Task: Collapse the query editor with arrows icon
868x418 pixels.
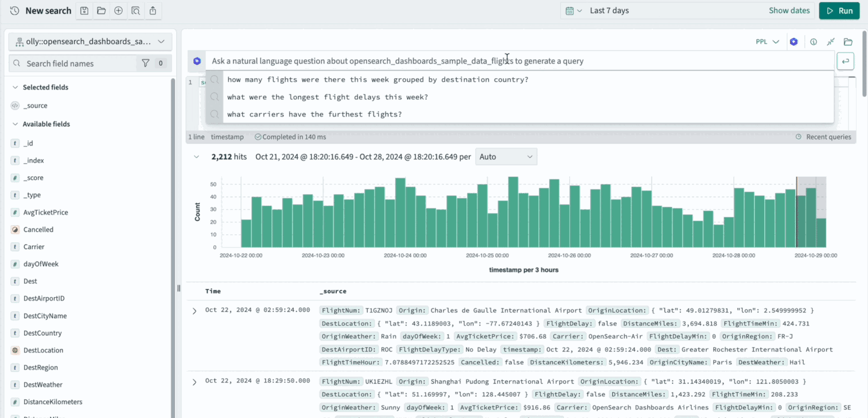Action: pyautogui.click(x=831, y=42)
